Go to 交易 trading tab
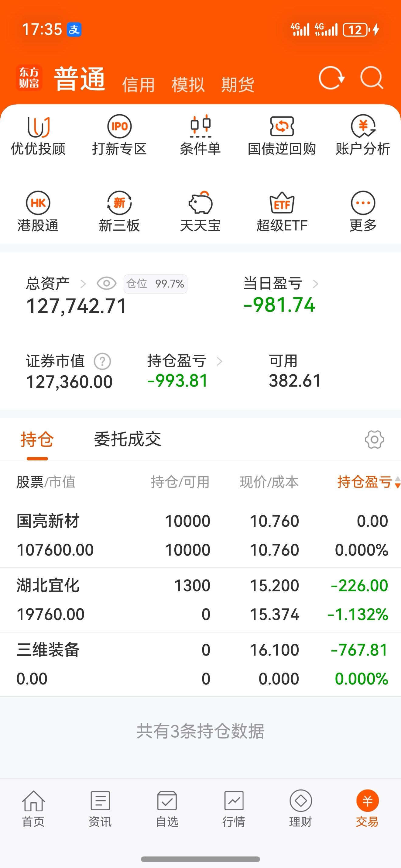Image resolution: width=401 pixels, height=868 pixels. pyautogui.click(x=367, y=809)
